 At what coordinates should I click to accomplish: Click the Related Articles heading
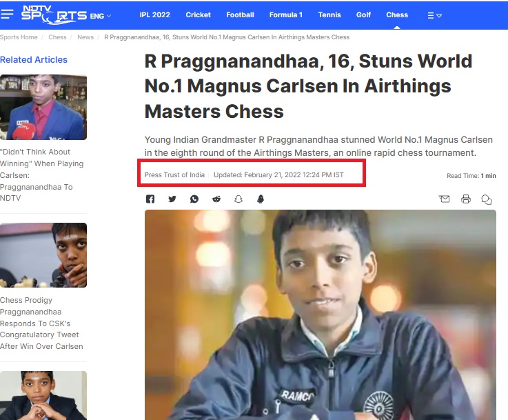pos(34,59)
